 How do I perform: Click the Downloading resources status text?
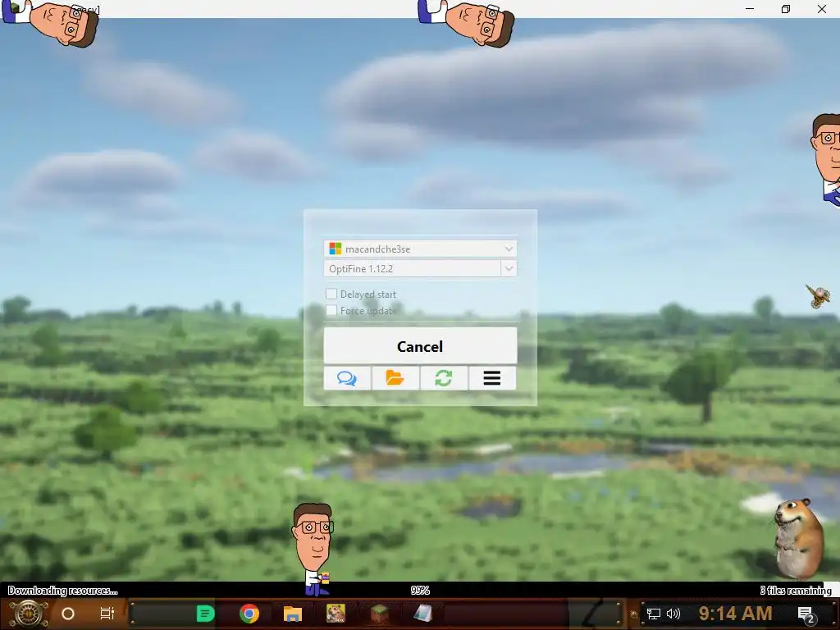pos(62,591)
